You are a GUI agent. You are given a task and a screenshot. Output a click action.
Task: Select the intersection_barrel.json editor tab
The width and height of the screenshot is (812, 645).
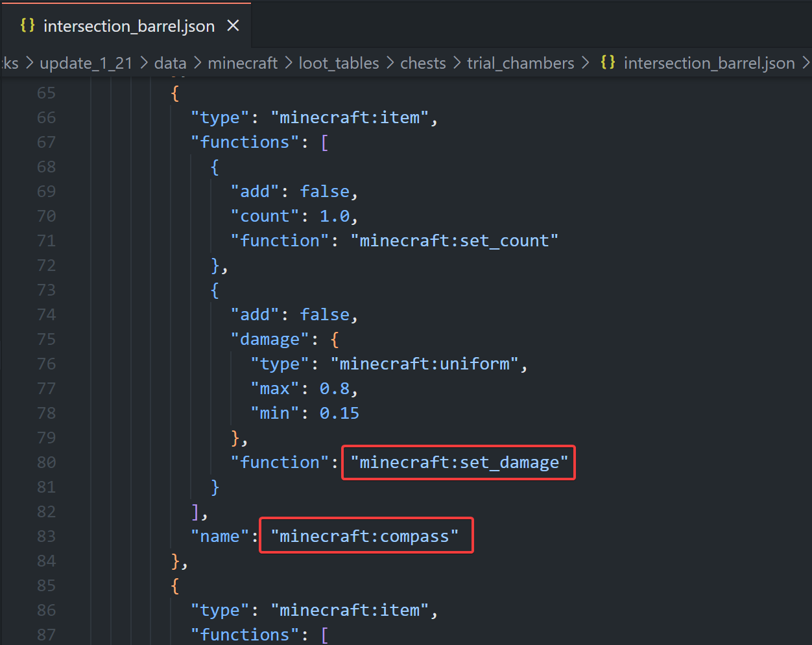128,26
